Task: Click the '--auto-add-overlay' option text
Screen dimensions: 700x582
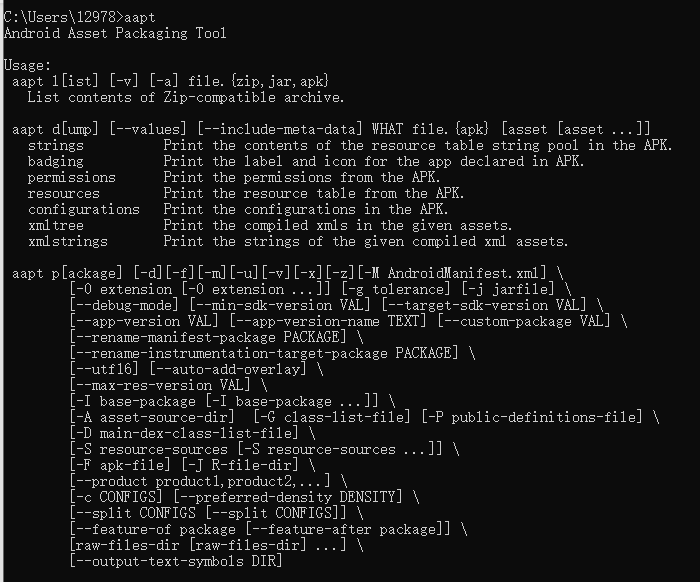Action: (x=228, y=369)
